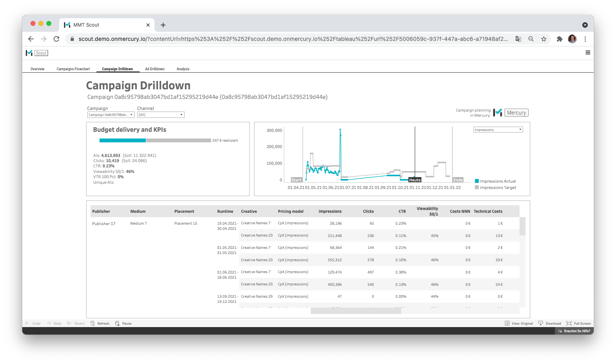616x364 pixels.
Task: Click the Mercury button link
Action: [x=516, y=112]
